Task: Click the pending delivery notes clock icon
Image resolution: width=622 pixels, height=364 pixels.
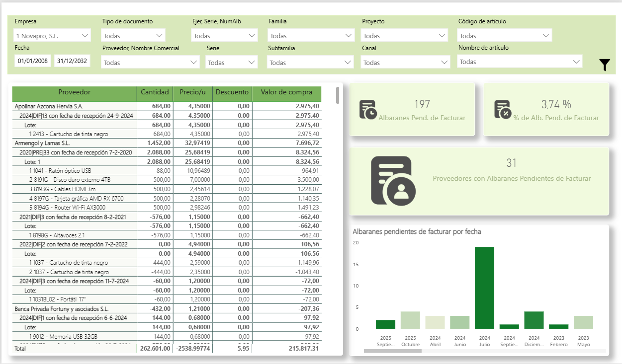Action: pyautogui.click(x=368, y=110)
